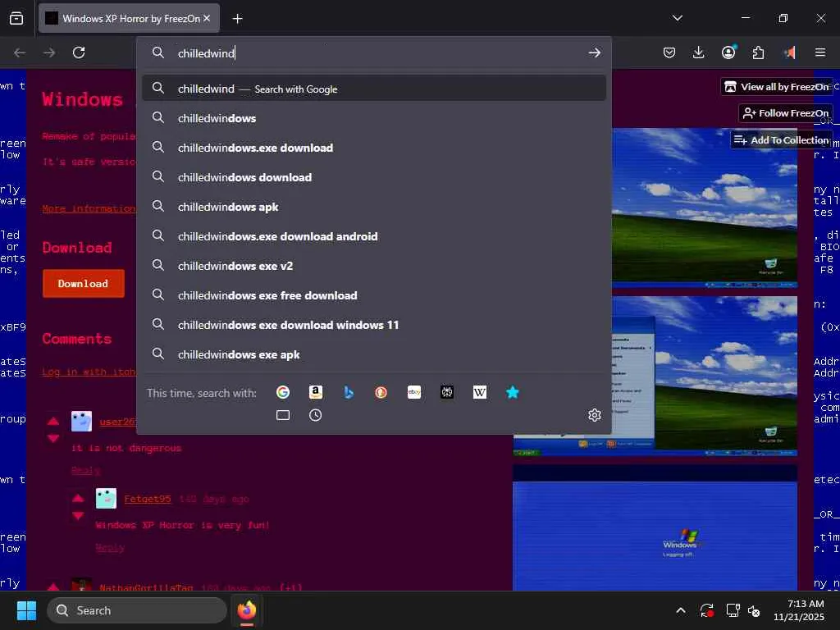Screen dimensions: 840x630
Task: Search bookmarks with the star icon
Action: [512, 392]
